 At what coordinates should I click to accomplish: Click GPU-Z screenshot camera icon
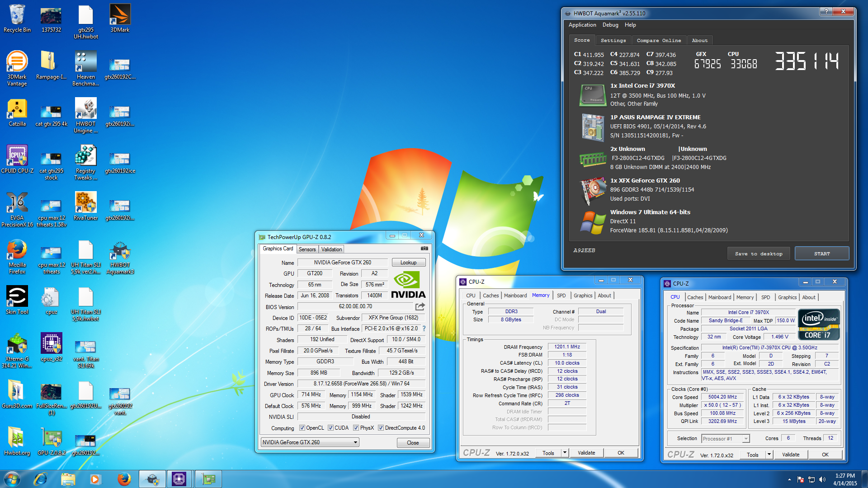(424, 249)
